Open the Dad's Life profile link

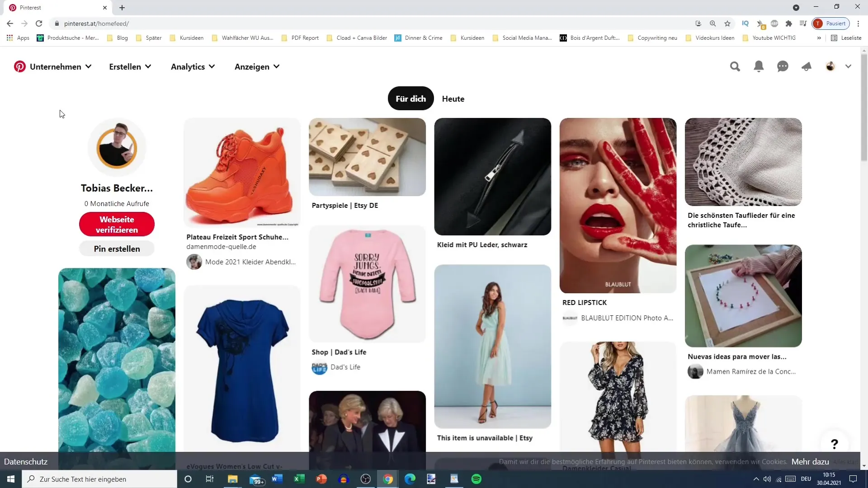point(336,367)
